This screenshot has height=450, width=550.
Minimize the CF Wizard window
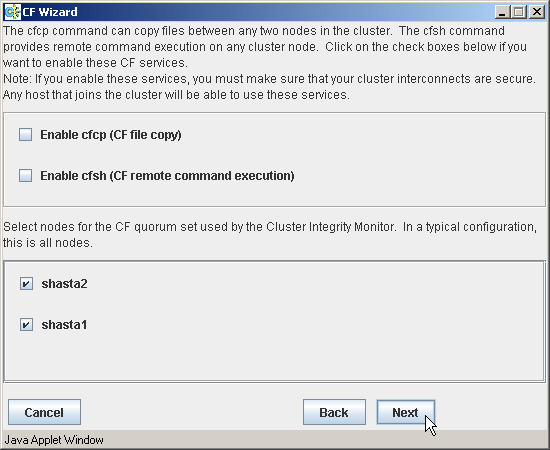[x=502, y=12]
